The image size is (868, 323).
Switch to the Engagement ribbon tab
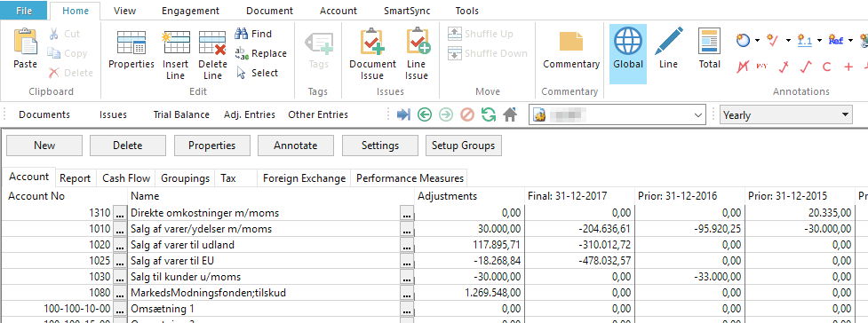tap(190, 11)
